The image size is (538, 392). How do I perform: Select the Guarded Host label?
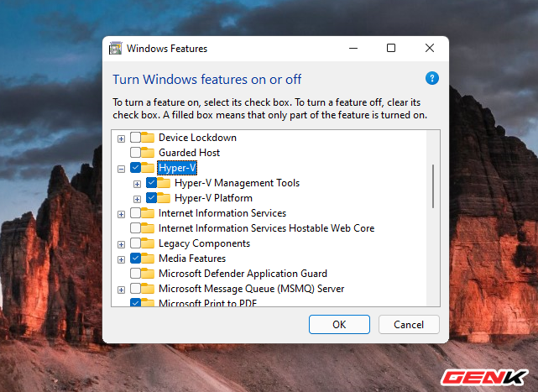(189, 153)
